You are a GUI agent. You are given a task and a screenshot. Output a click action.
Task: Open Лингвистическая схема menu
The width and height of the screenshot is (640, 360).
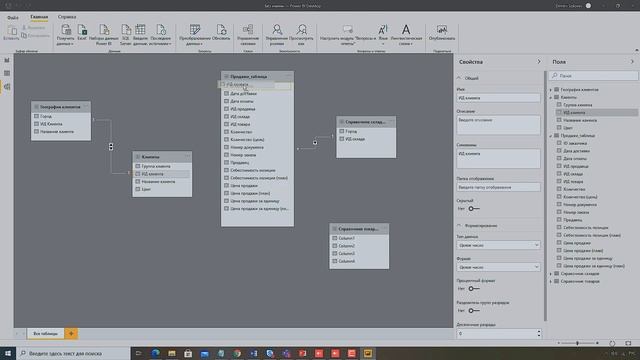(x=406, y=34)
